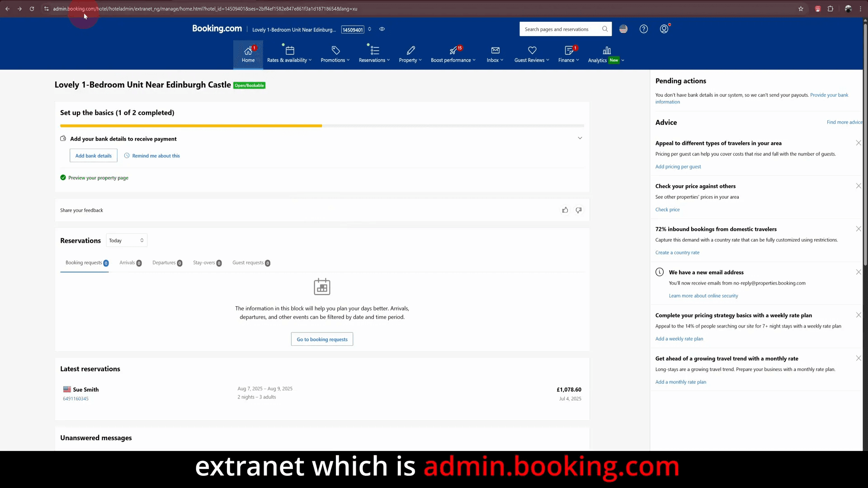Dismiss the monthly rate advice
This screenshot has height=488, width=868.
859,358
